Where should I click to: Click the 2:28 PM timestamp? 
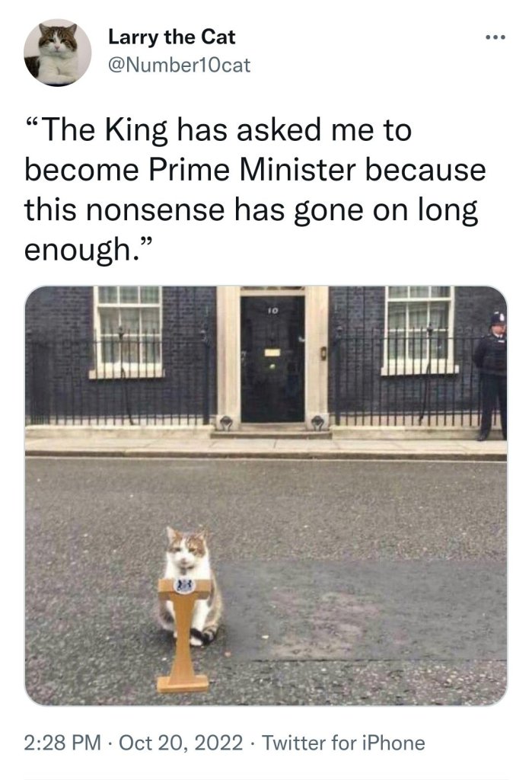pos(62,743)
